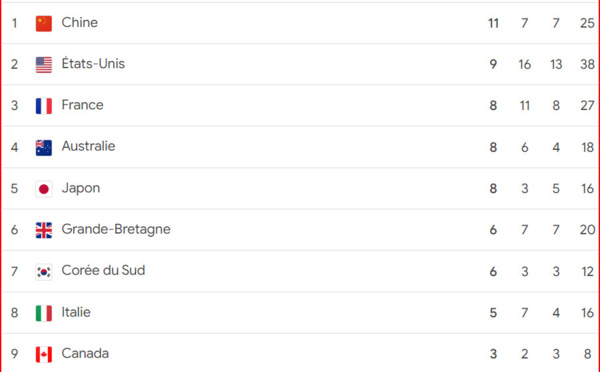Open the États-Unis country entry
This screenshot has height=372, width=600.
click(93, 64)
